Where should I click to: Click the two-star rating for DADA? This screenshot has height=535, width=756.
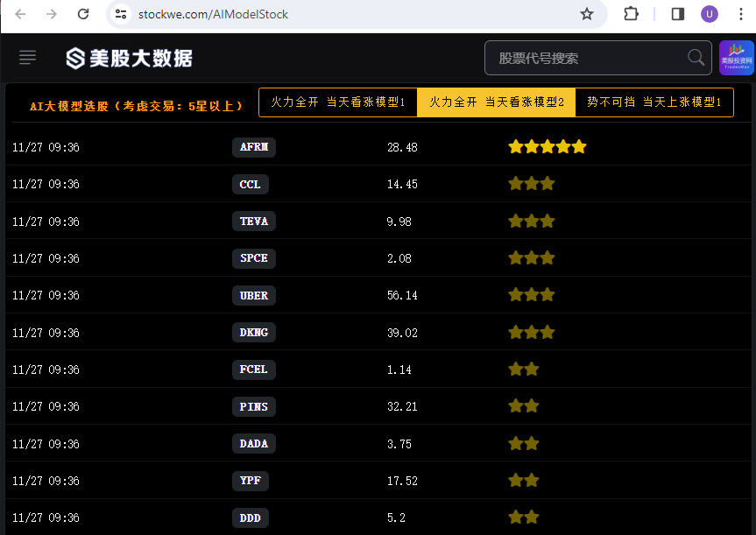click(524, 443)
